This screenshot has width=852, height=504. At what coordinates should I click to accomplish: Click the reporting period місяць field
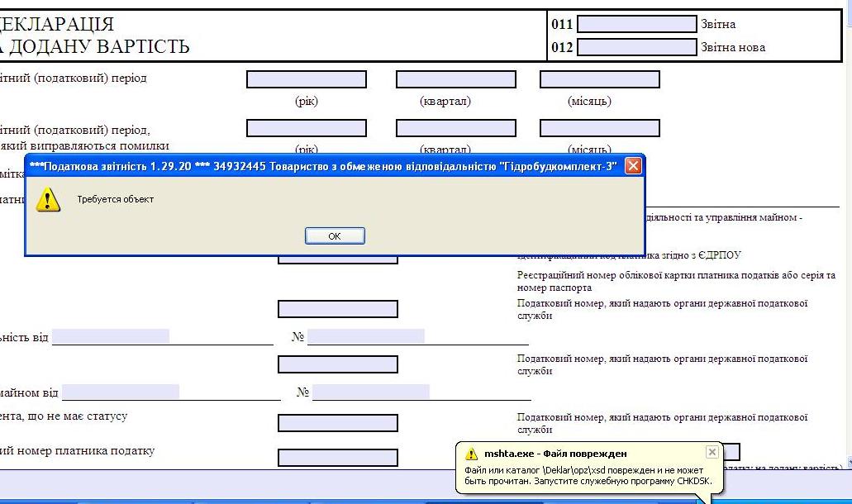pos(599,79)
